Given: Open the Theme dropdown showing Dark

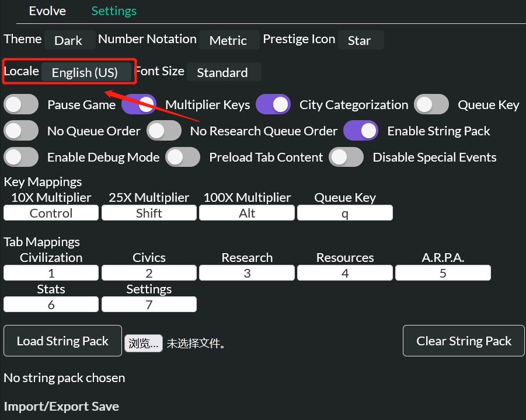Looking at the screenshot, I should [69, 40].
